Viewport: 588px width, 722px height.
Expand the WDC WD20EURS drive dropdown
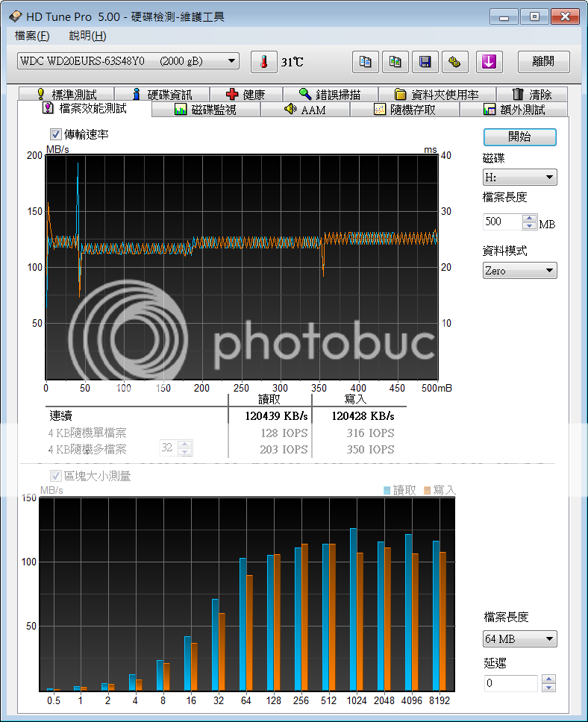(x=128, y=61)
